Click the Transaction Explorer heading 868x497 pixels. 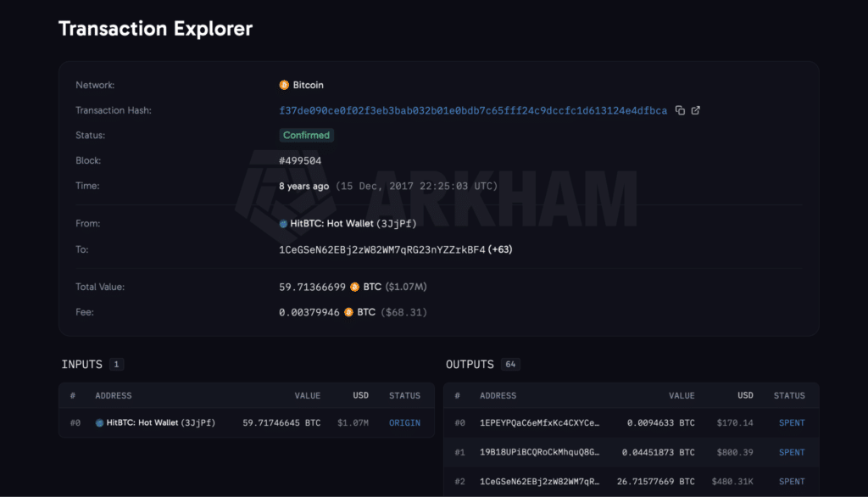156,29
